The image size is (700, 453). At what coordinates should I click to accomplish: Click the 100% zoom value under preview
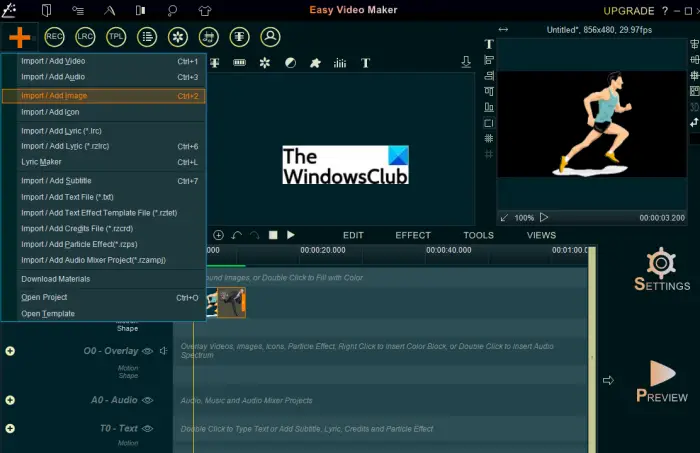coord(524,218)
